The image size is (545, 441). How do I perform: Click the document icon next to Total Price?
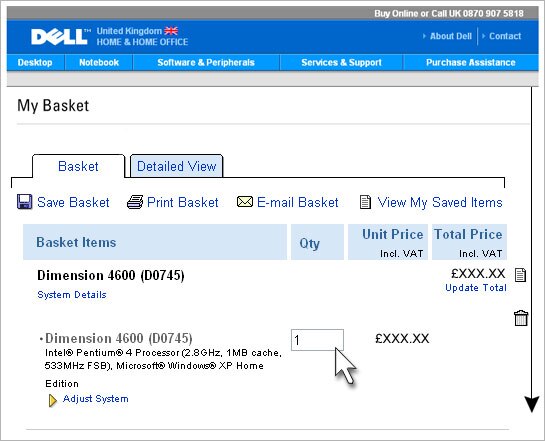coord(520,275)
